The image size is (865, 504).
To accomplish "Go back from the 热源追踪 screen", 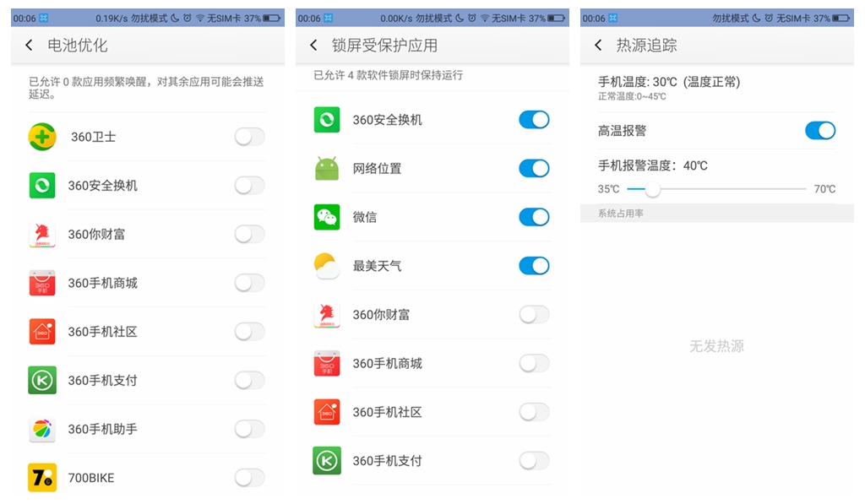I will pyautogui.click(x=599, y=46).
